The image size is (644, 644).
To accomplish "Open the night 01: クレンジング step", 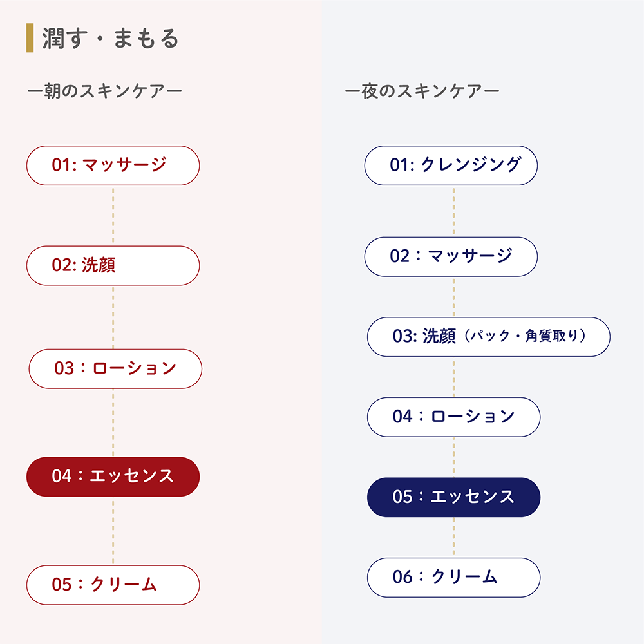I will coord(451,166).
